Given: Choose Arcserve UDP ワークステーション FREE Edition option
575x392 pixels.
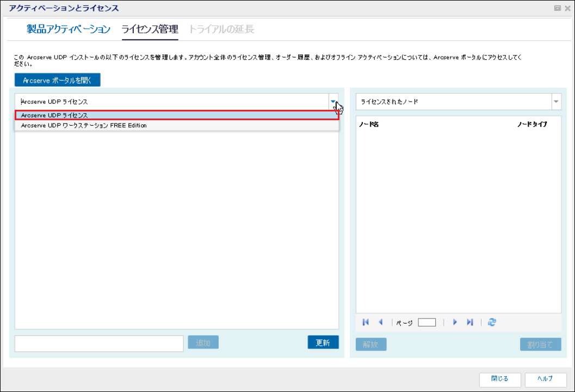Looking at the screenshot, I should point(177,125).
